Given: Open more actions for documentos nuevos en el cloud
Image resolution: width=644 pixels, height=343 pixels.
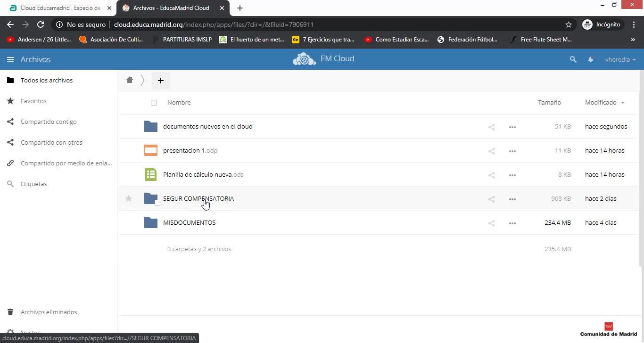Looking at the screenshot, I should click(x=512, y=127).
